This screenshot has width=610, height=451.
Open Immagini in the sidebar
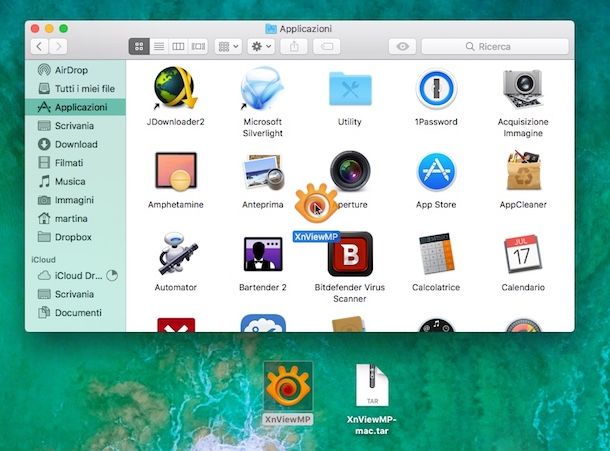75,200
